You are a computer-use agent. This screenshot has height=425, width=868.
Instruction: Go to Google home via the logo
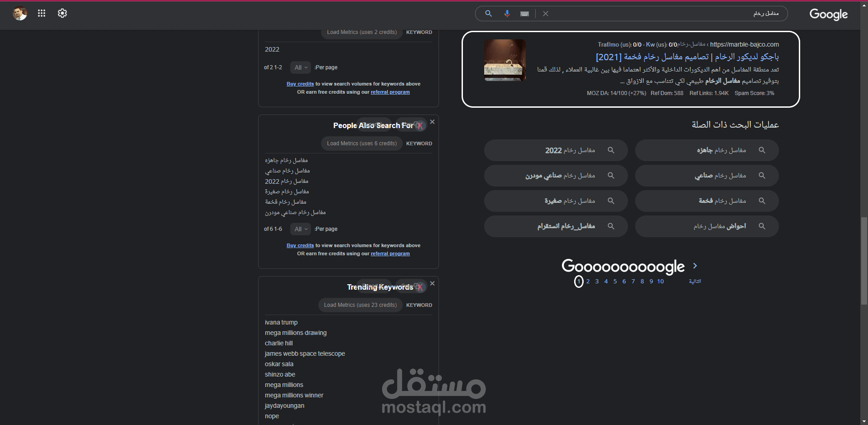tap(828, 14)
